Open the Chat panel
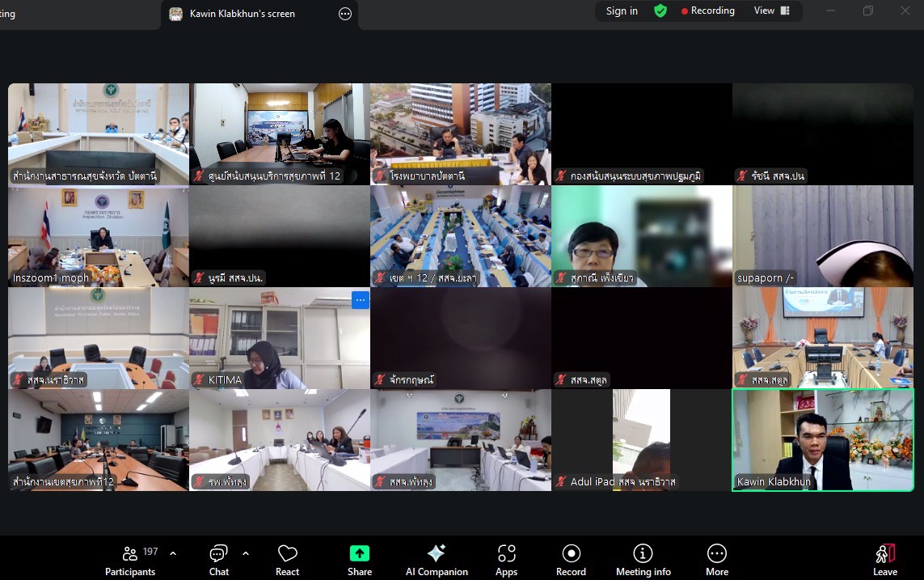924x580 pixels. click(x=218, y=561)
